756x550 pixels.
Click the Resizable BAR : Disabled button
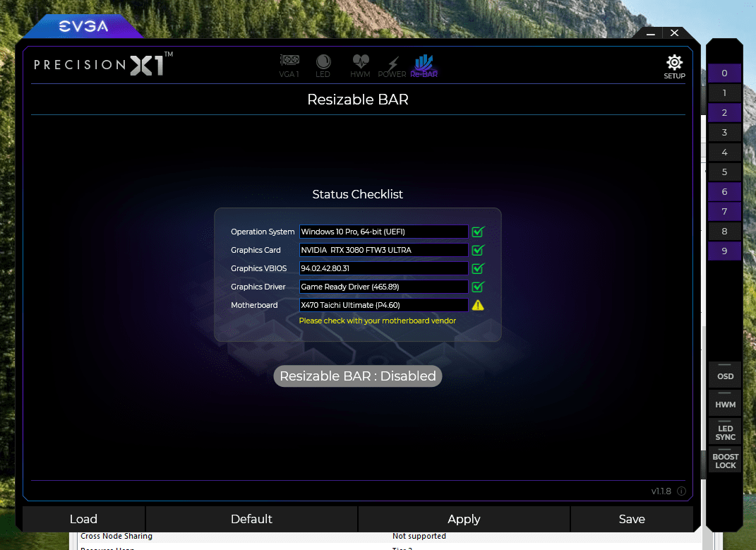pos(358,376)
